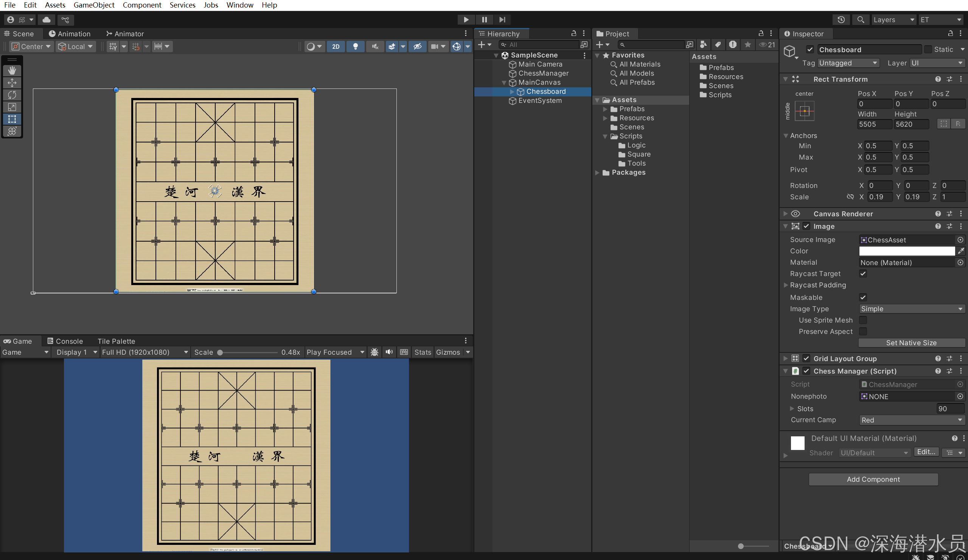Viewport: 968px width, 560px height.
Task: Open the GameObject menu
Action: 94,5
